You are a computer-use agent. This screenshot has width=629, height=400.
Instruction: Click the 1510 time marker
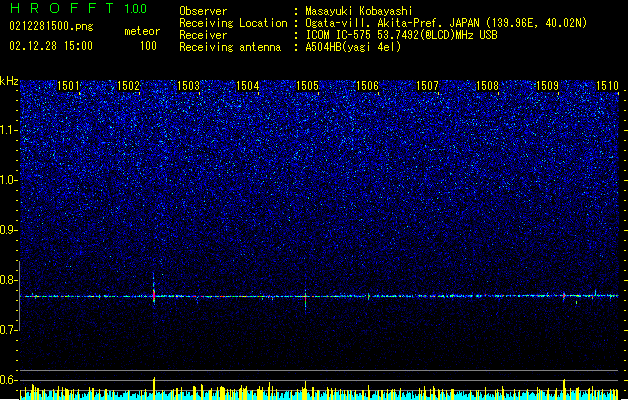click(607, 85)
